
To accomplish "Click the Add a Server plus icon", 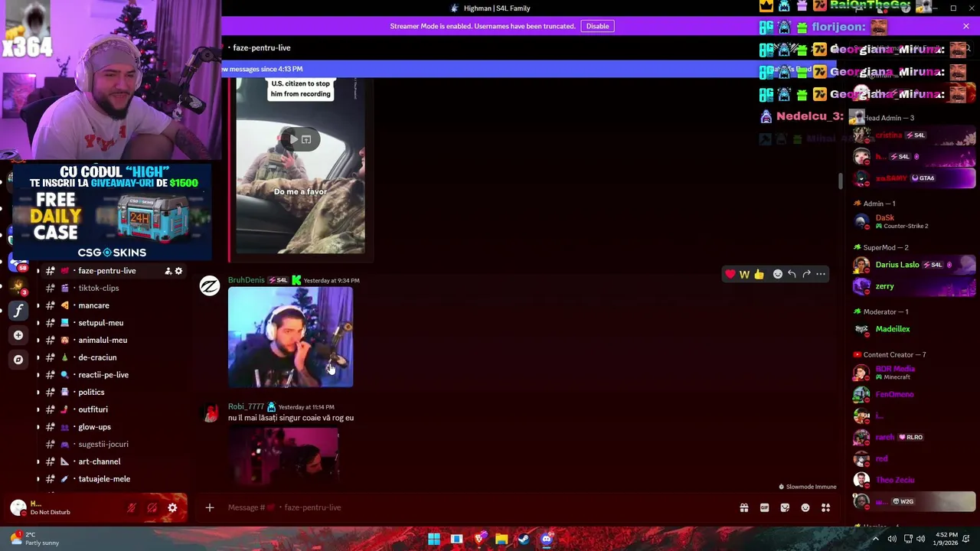I will point(18,335).
